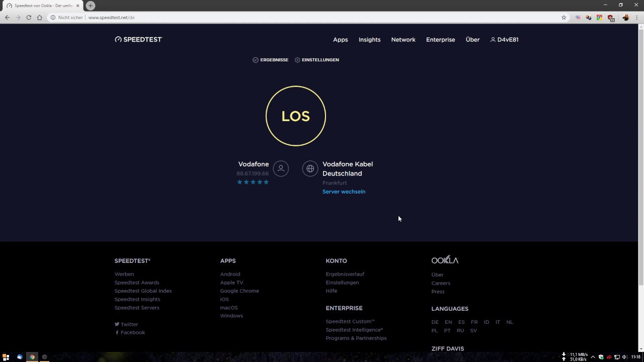Open Ergebnisverlauf account link

click(x=345, y=274)
